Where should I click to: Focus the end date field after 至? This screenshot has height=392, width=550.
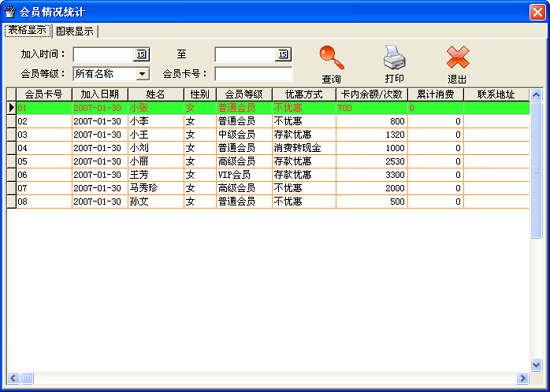(245, 54)
